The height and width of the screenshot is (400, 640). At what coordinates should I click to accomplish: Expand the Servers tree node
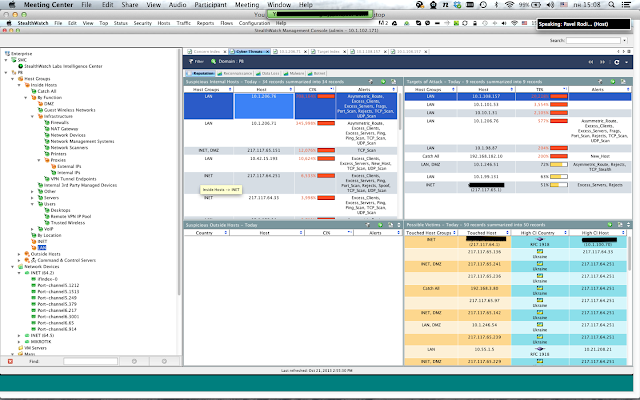tap(32, 198)
